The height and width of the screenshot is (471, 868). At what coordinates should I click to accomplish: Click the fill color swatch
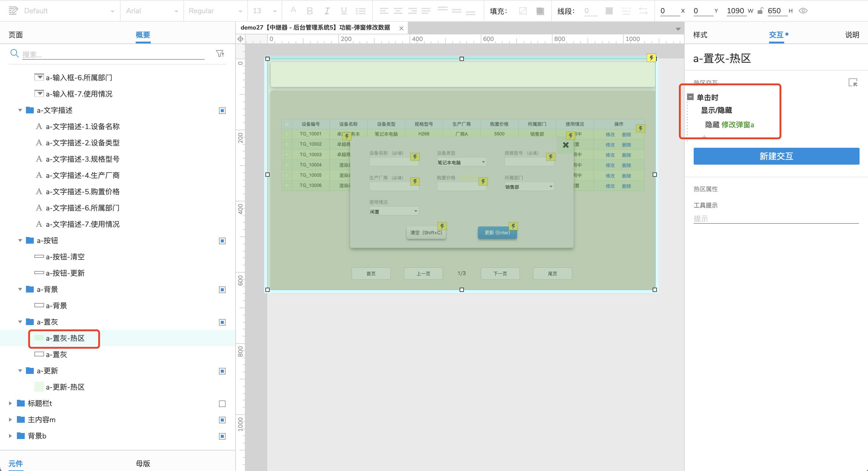[x=540, y=11]
